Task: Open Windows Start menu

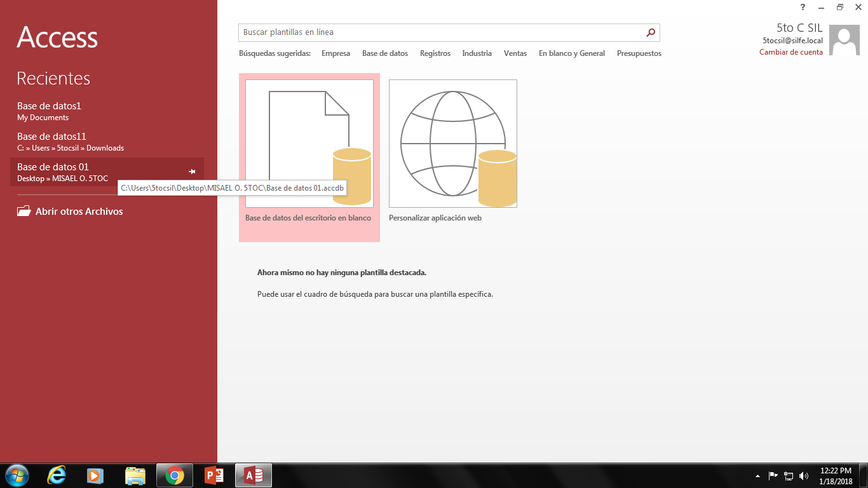Action: [17, 475]
